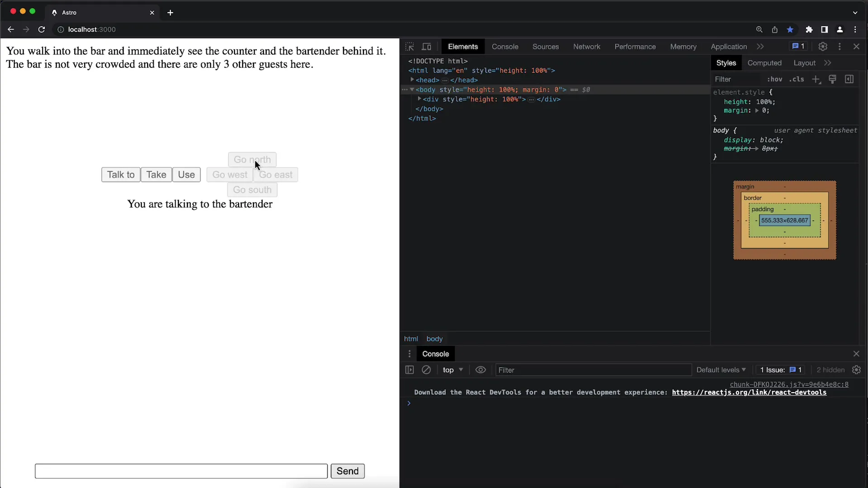The width and height of the screenshot is (868, 488).
Task: Open console settings gear icon
Action: 856,370
